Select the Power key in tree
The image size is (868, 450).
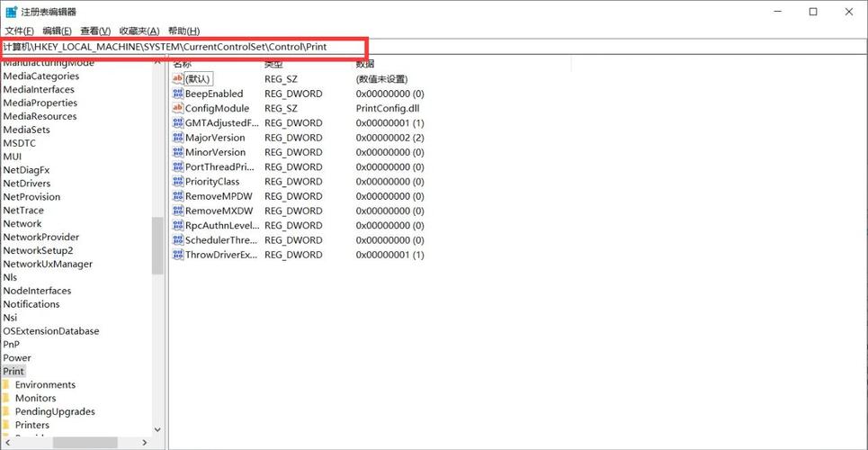click(17, 358)
